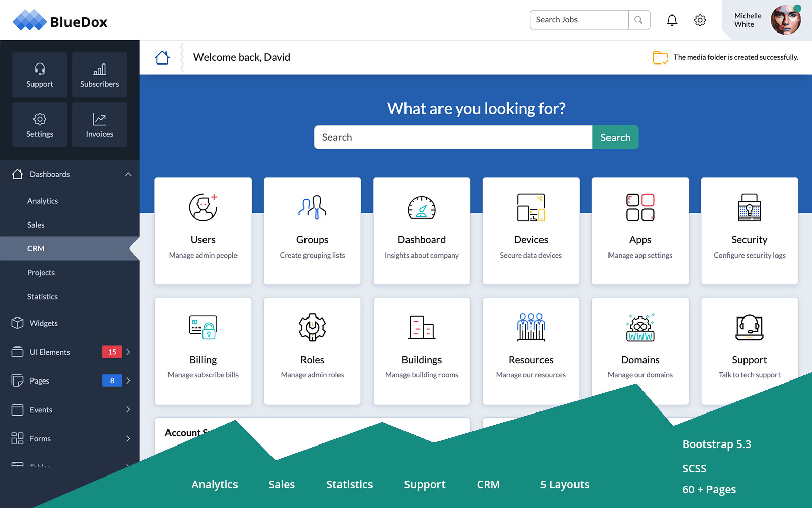Open the Invoices graph icon in sidebar
The height and width of the screenshot is (508, 812).
(99, 119)
